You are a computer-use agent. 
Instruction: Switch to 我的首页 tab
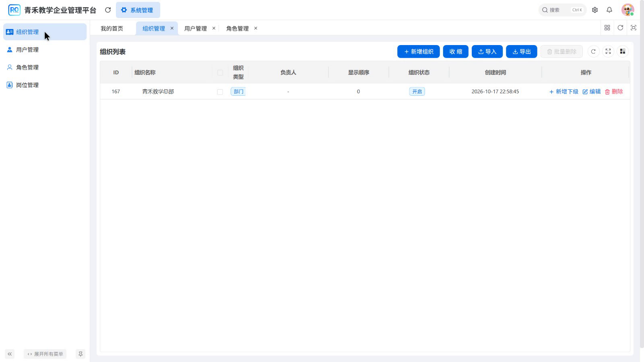112,28
